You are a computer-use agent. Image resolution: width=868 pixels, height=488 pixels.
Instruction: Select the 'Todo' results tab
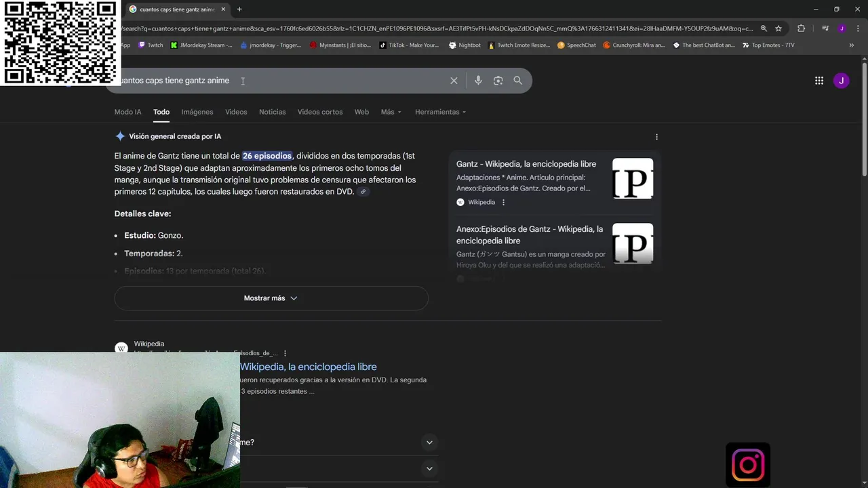click(161, 112)
